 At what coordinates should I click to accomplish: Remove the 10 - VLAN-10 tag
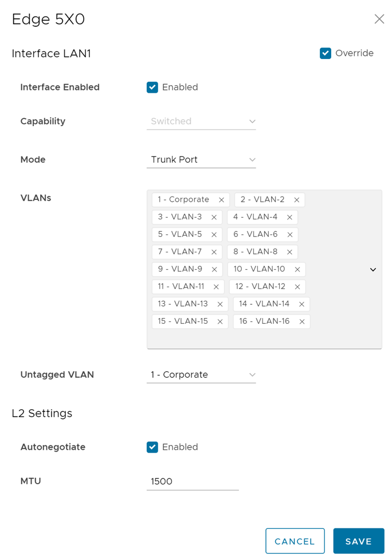[297, 269]
